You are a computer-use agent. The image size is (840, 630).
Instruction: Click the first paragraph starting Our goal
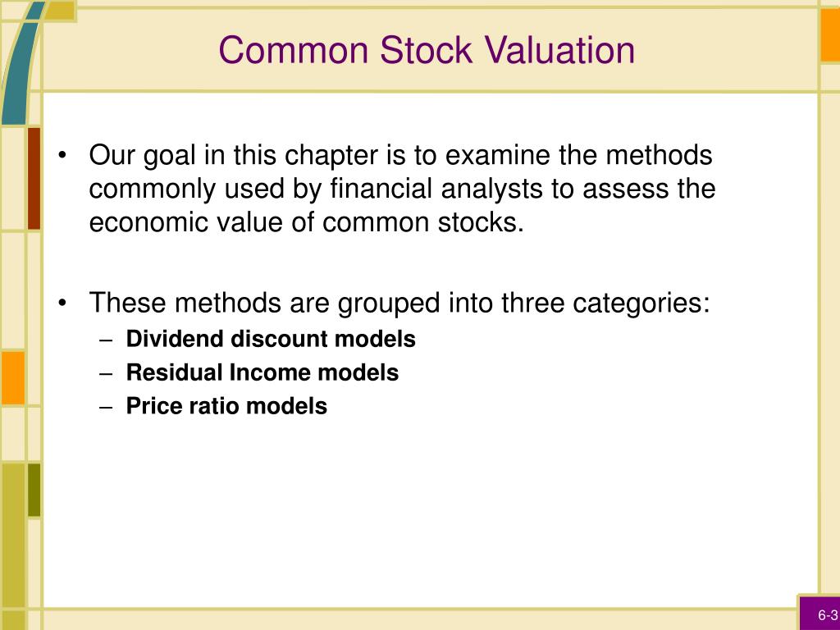[x=402, y=189]
